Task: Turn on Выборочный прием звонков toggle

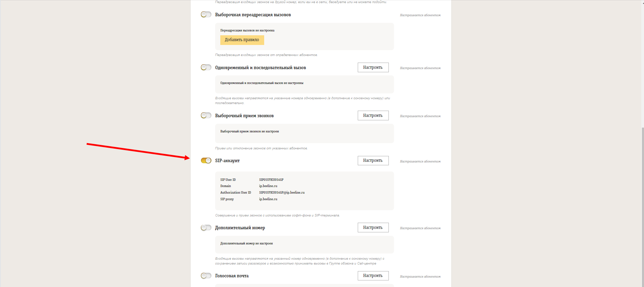Action: coord(206,115)
